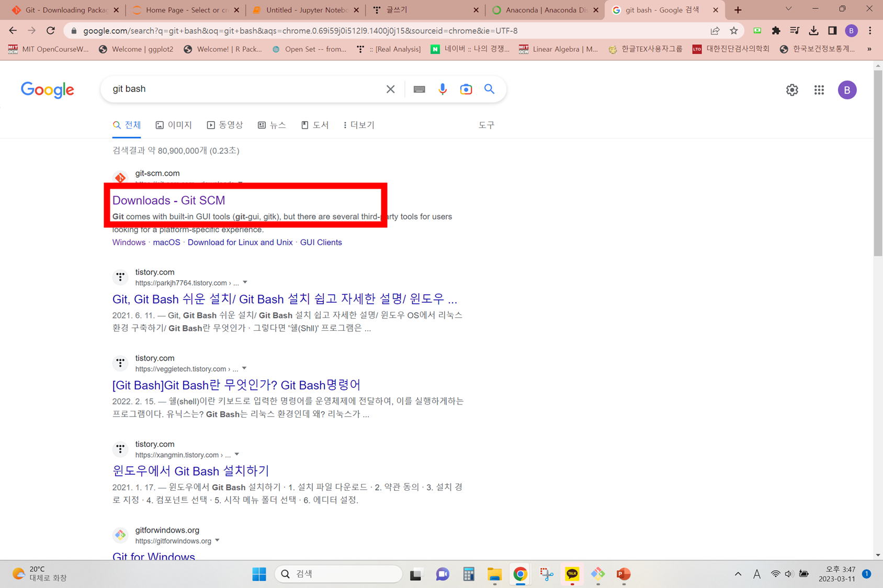Open KakaoTalk from taskbar

(x=572, y=574)
